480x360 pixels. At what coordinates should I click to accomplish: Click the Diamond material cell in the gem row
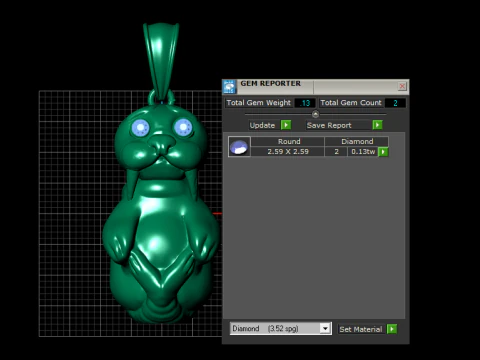click(x=357, y=141)
